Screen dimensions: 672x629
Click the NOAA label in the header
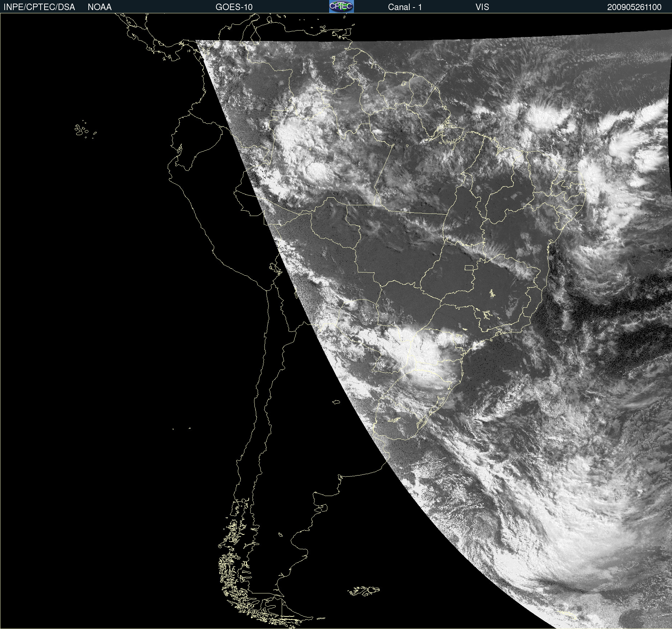100,7
